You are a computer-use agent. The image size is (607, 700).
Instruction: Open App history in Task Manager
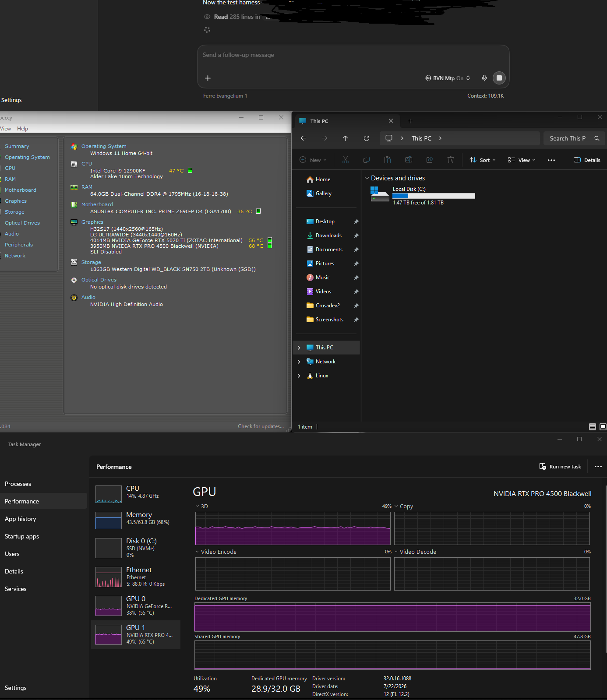click(x=21, y=519)
